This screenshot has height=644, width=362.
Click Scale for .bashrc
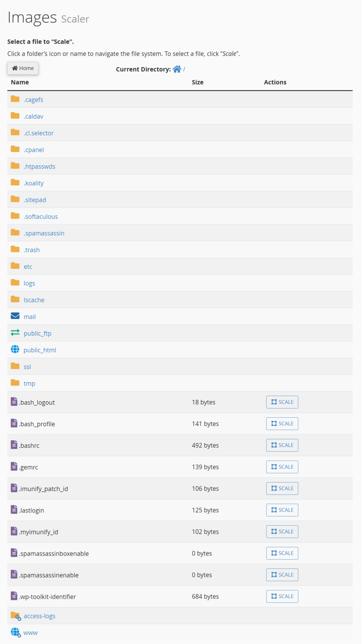click(282, 445)
